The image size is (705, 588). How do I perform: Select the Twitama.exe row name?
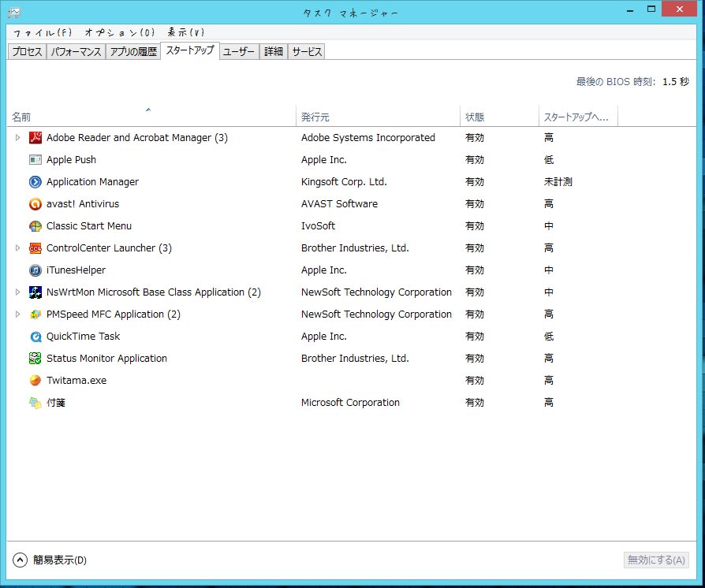[76, 380]
